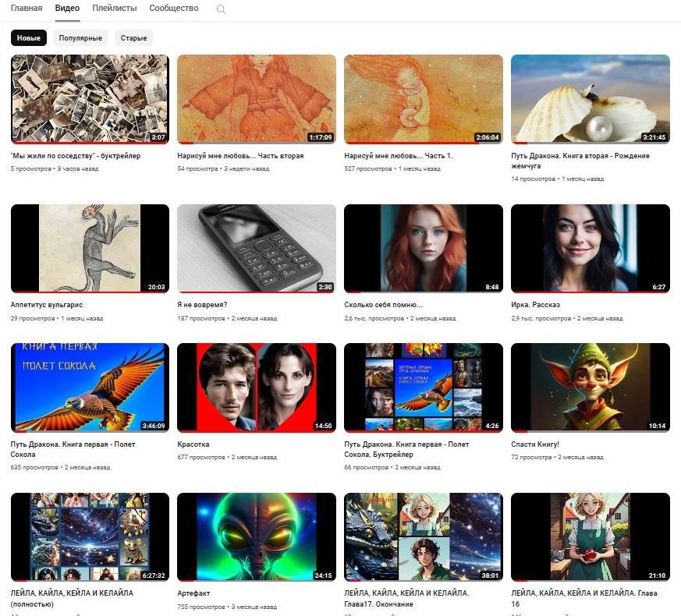Click title Путь Дракона. Книга первая - Полет Сокола

(73, 449)
